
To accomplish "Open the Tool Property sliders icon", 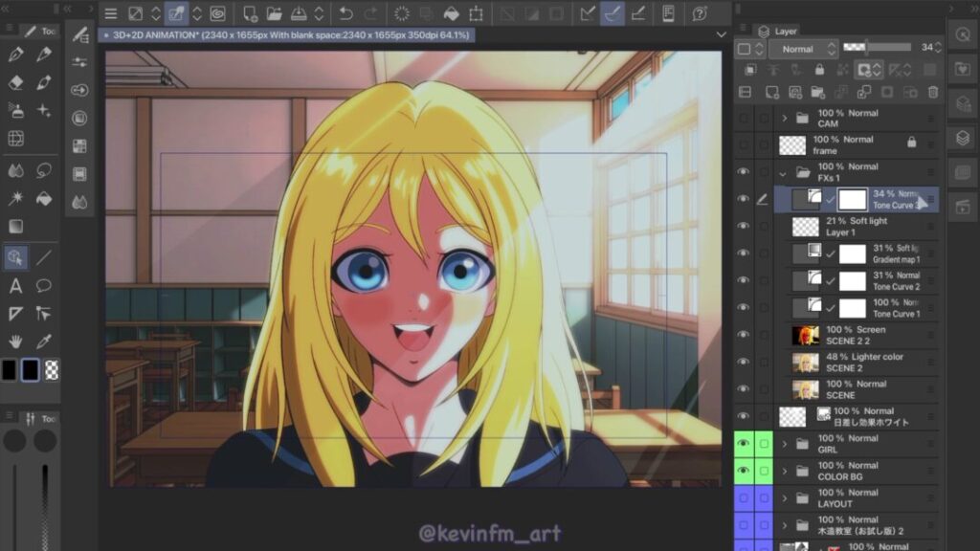I will (80, 62).
